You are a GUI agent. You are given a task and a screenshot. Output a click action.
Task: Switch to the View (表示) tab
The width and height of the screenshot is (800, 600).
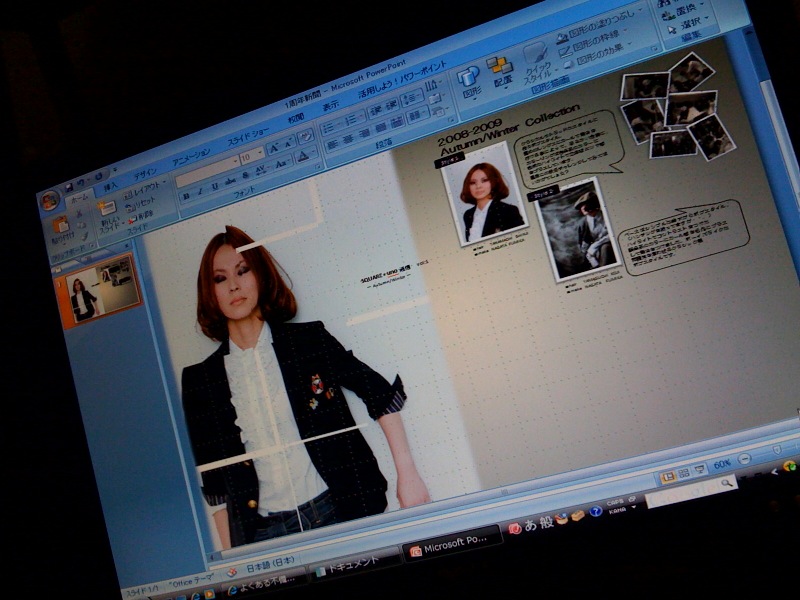[x=330, y=106]
